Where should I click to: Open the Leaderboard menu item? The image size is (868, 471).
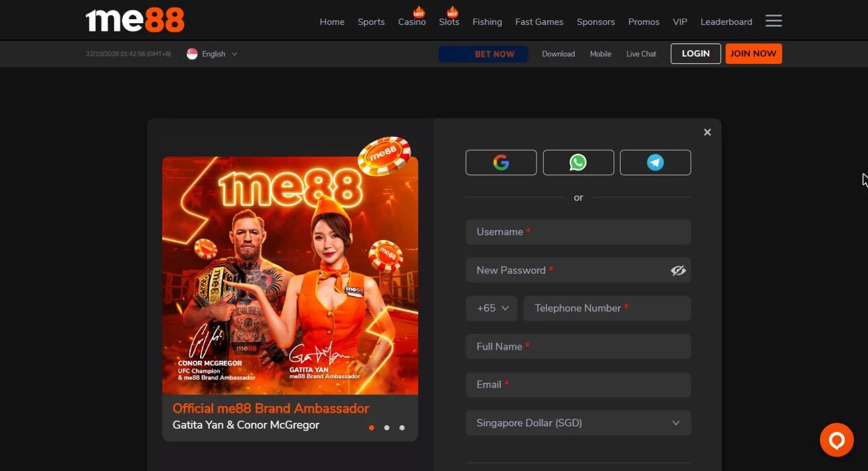pos(727,22)
